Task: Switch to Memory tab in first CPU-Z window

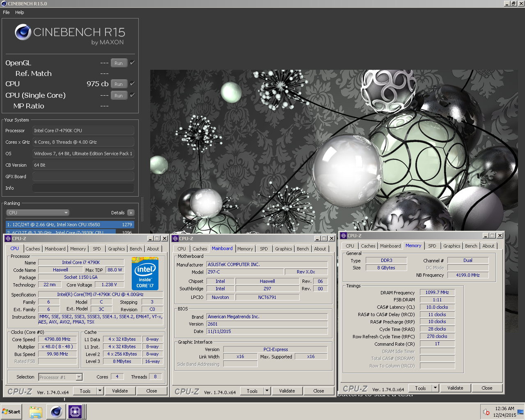Action: [x=78, y=249]
